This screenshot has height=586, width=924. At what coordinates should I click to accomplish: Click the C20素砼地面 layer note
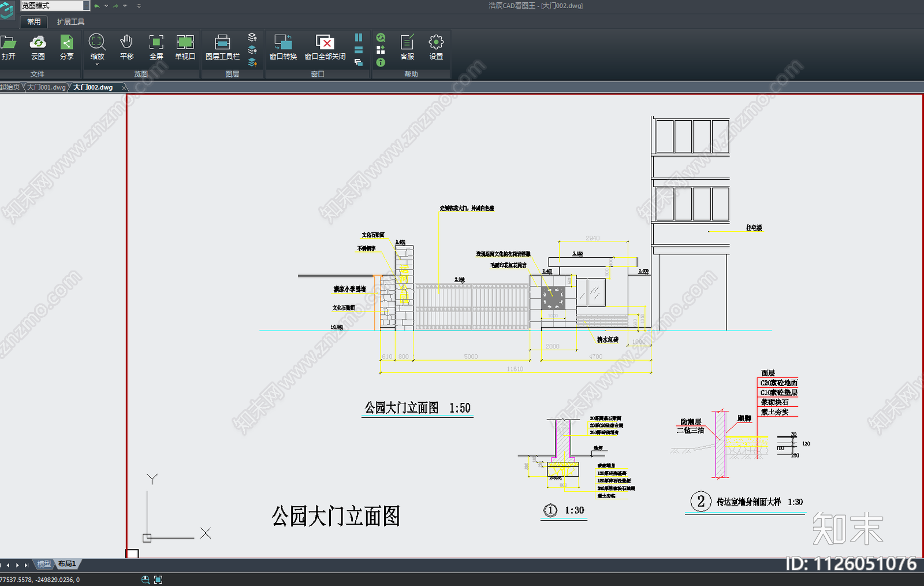pos(778,383)
